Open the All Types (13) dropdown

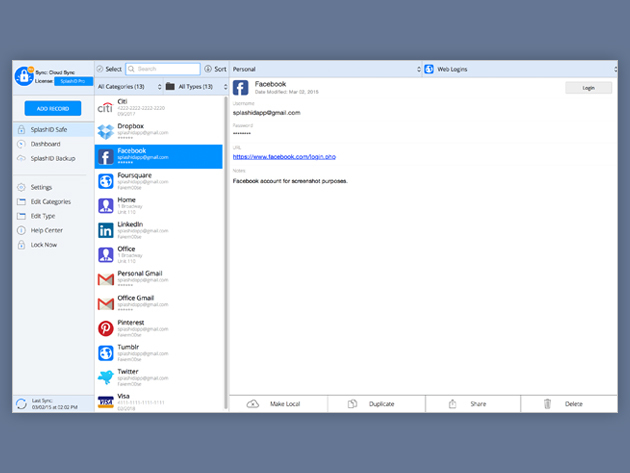click(196, 87)
